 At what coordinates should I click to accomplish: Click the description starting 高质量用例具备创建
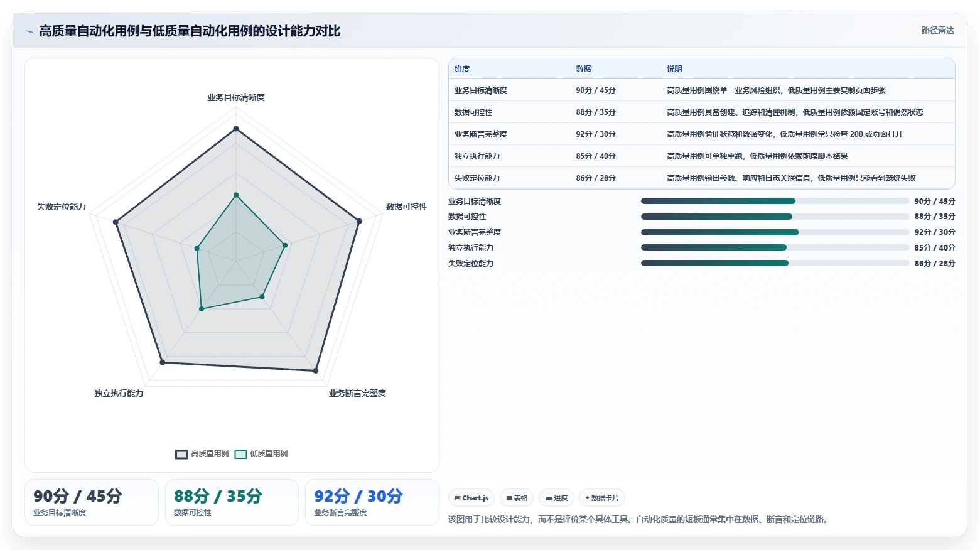(795, 112)
